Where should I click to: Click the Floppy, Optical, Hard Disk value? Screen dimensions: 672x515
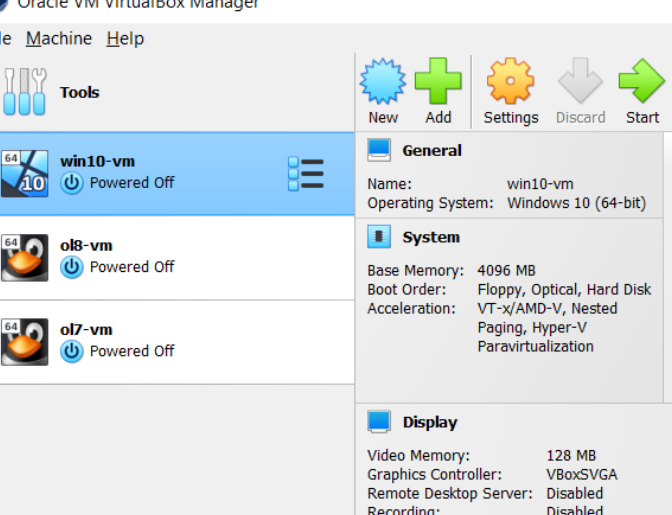tap(564, 290)
